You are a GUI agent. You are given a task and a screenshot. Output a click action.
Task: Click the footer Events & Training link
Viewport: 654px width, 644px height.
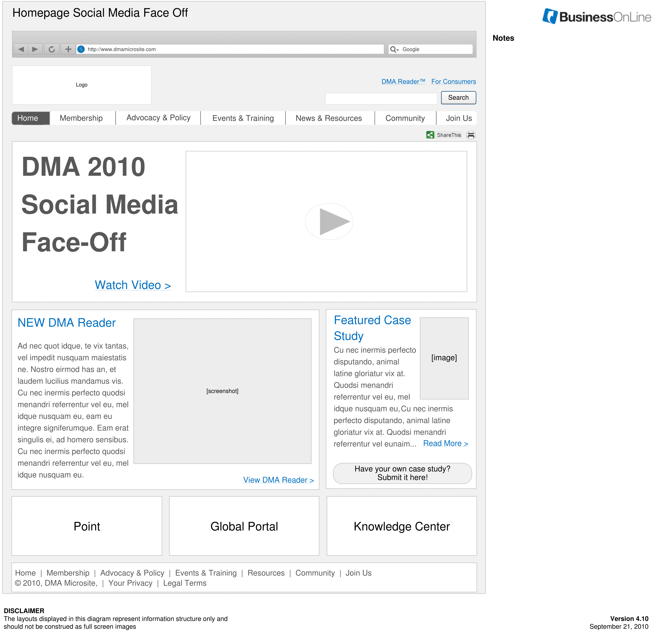pos(206,573)
